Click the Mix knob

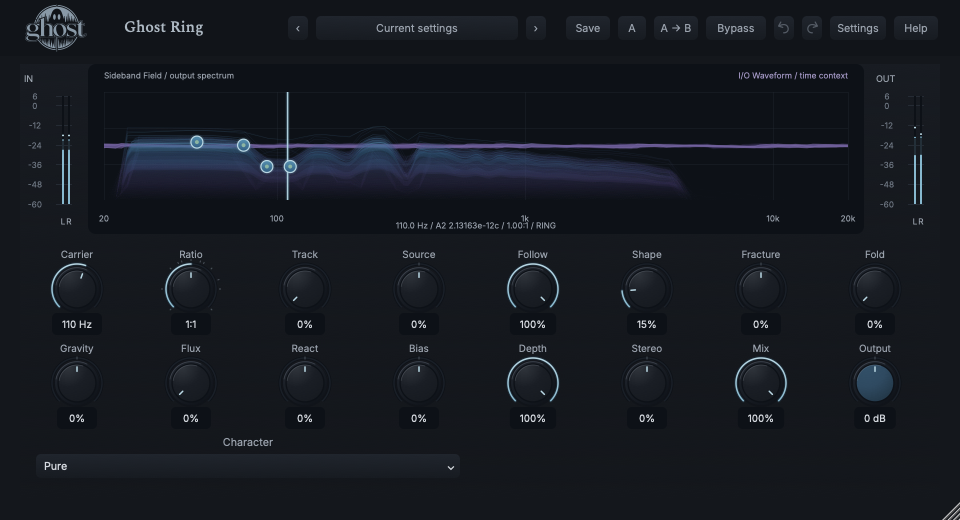point(760,383)
